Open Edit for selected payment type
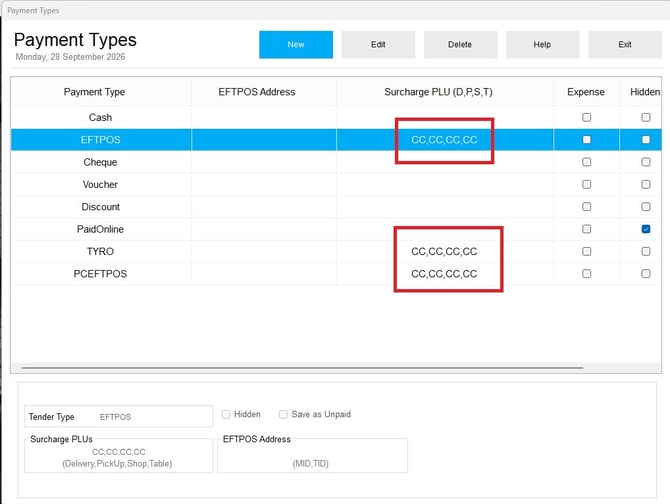 tap(378, 44)
